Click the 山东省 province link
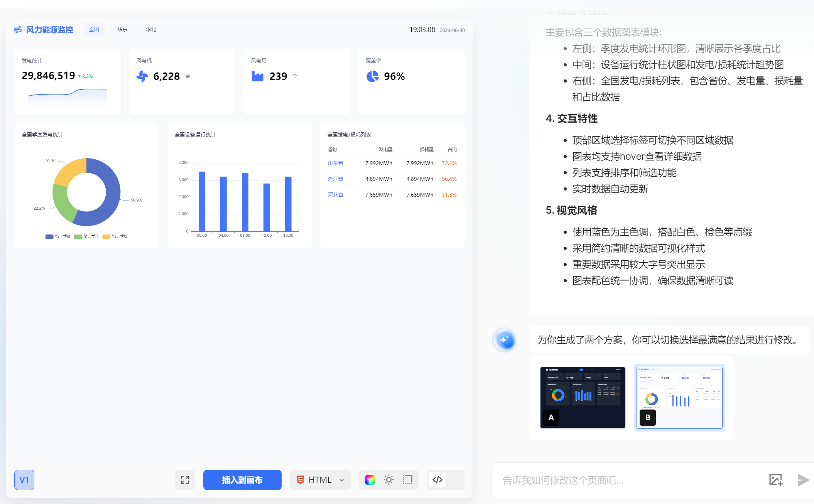 tap(335, 163)
